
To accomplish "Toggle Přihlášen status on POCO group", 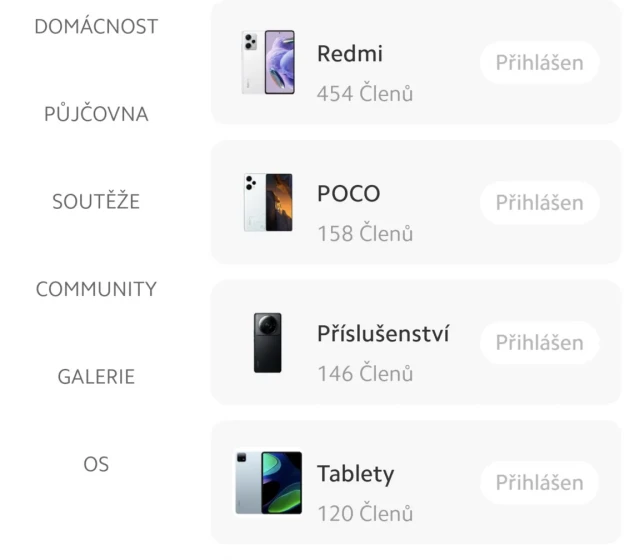I will pyautogui.click(x=539, y=202).
